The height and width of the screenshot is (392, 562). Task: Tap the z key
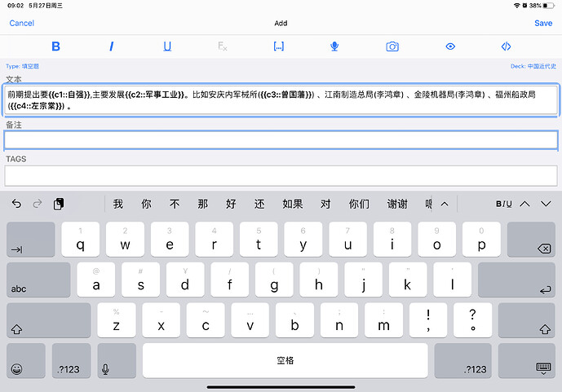tap(117, 320)
